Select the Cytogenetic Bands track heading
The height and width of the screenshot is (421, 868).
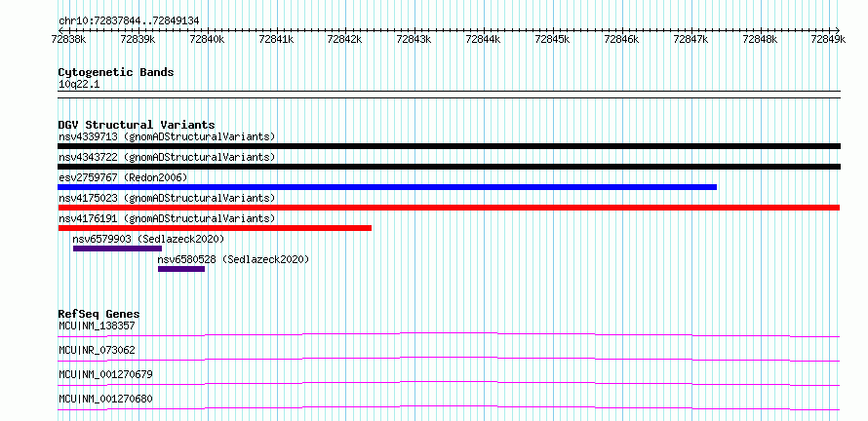[x=116, y=72]
